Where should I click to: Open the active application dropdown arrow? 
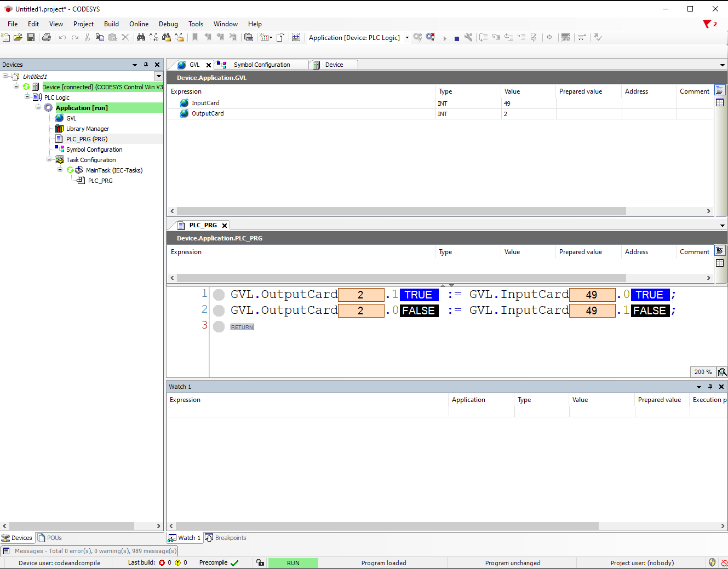[407, 38]
